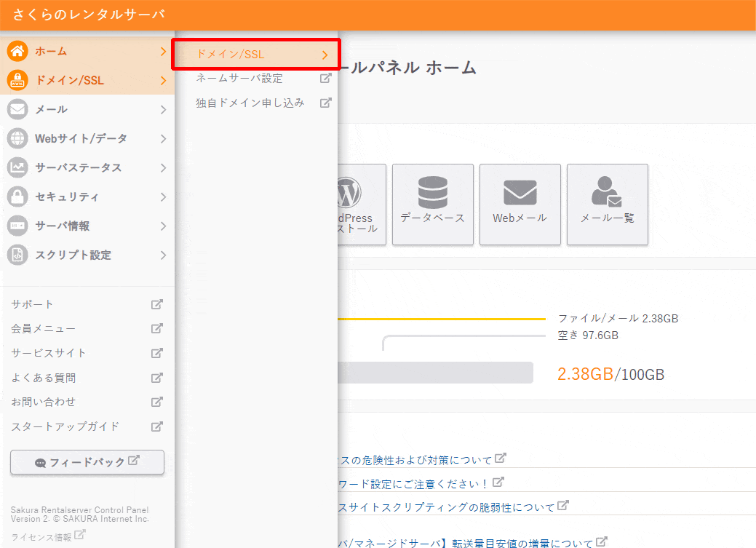Image resolution: width=756 pixels, height=548 pixels.
Task: Click the スクリプト設定 file icon
Action: (17, 255)
